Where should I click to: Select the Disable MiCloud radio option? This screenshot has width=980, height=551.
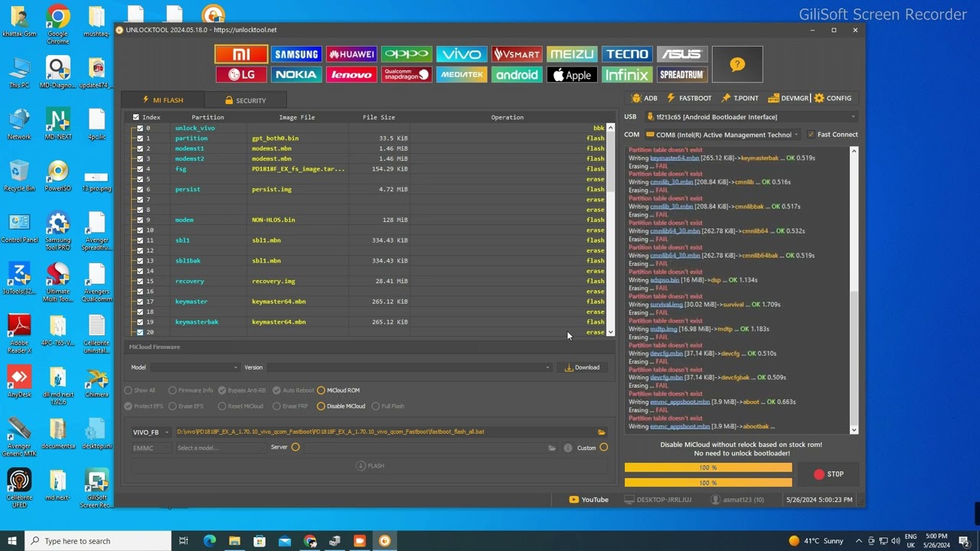[321, 406]
